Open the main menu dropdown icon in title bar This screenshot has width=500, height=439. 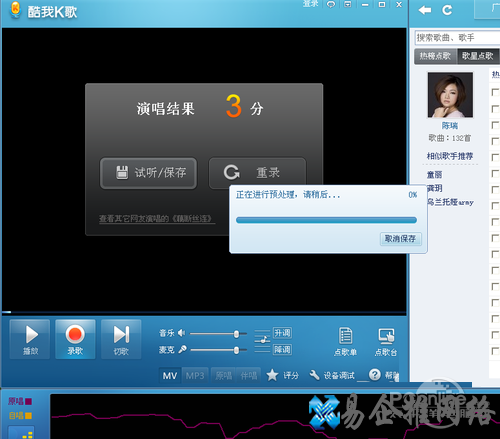pyautogui.click(x=348, y=4)
